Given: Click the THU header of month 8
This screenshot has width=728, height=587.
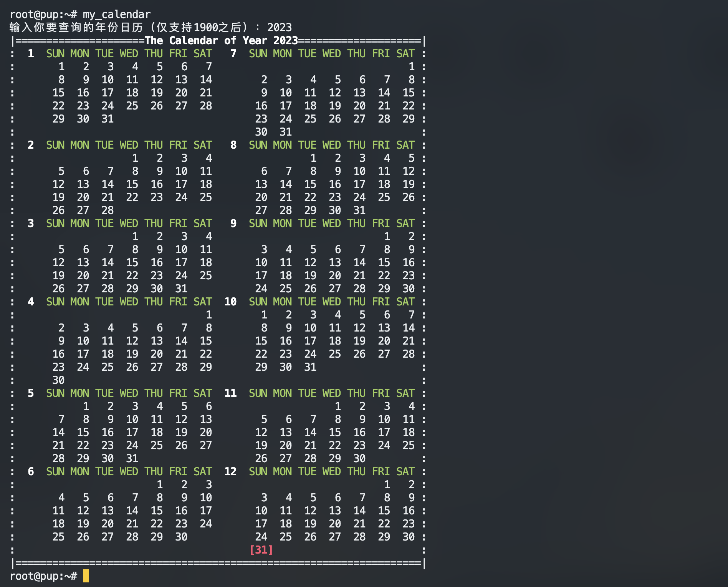Looking at the screenshot, I should (x=356, y=145).
